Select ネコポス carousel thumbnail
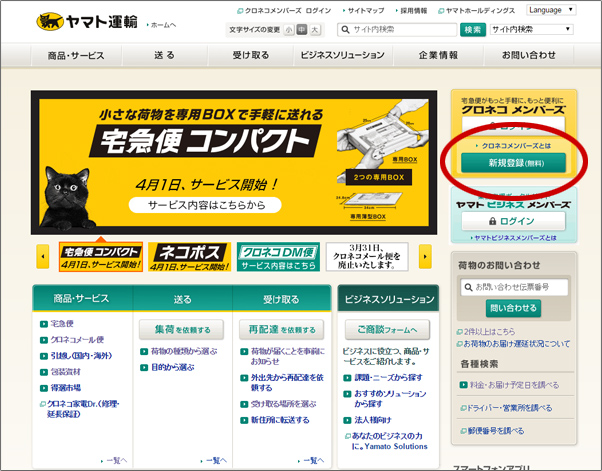The width and height of the screenshot is (602, 471). 189,257
